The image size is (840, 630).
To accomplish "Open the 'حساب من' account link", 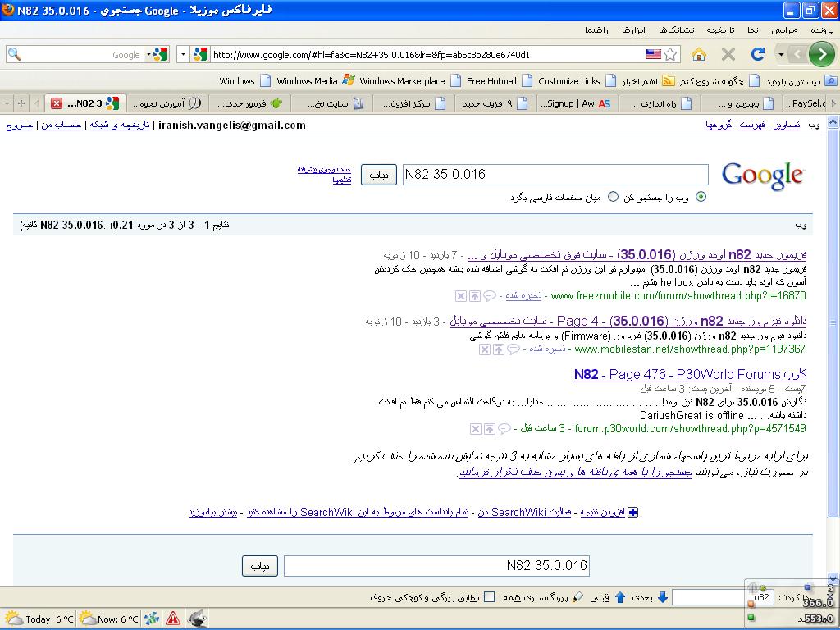I will click(x=61, y=126).
